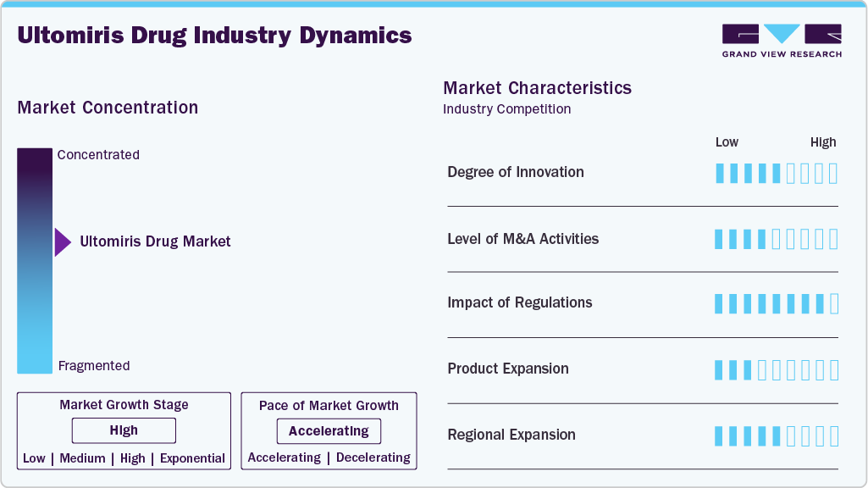Click the Fragmented label at bar bottom

pos(94,366)
